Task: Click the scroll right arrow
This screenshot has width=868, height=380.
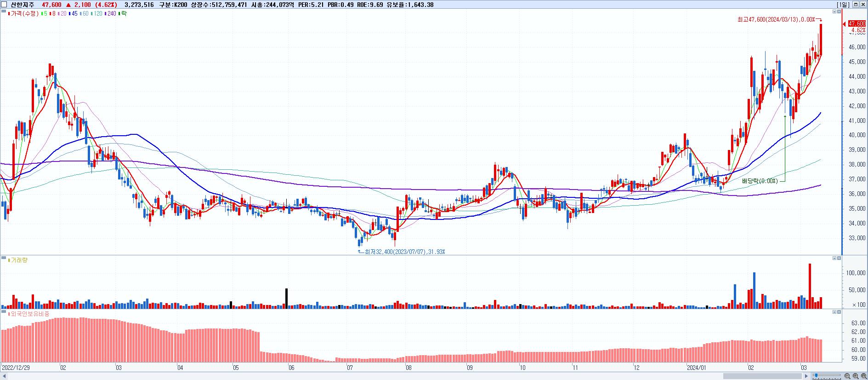Action: 806,376
